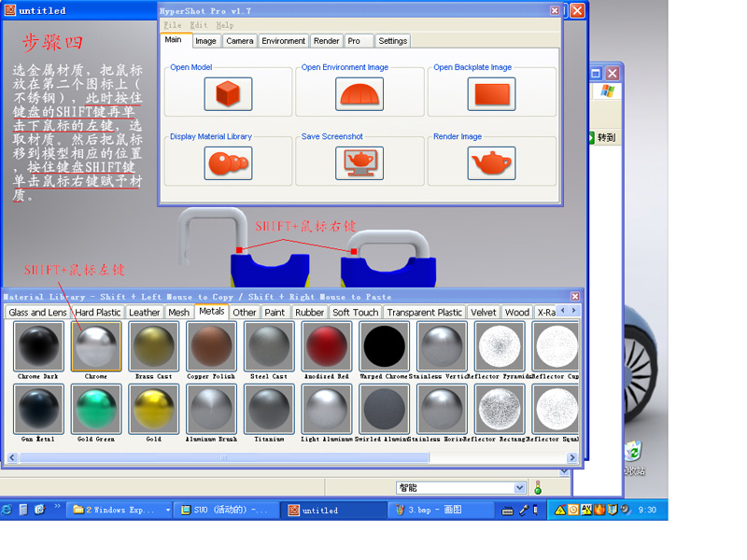Open Hard Plastic materials tab

98,313
